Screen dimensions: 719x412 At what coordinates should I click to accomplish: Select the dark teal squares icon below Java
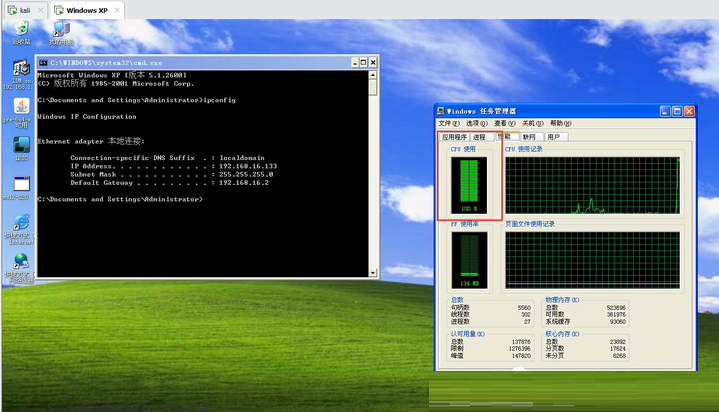[21, 145]
